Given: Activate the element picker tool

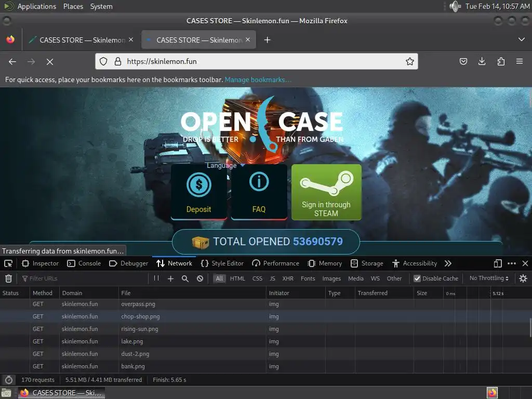Looking at the screenshot, I should pyautogui.click(x=8, y=263).
